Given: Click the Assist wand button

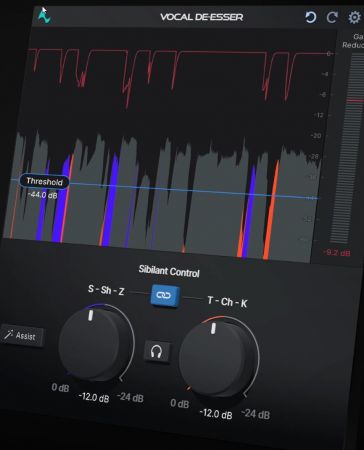Looking at the screenshot, I should coord(22,335).
